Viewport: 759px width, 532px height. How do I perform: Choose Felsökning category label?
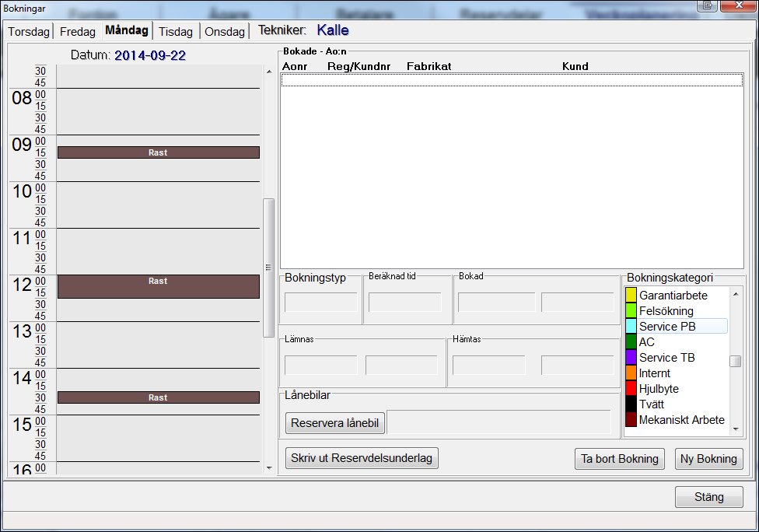[666, 311]
